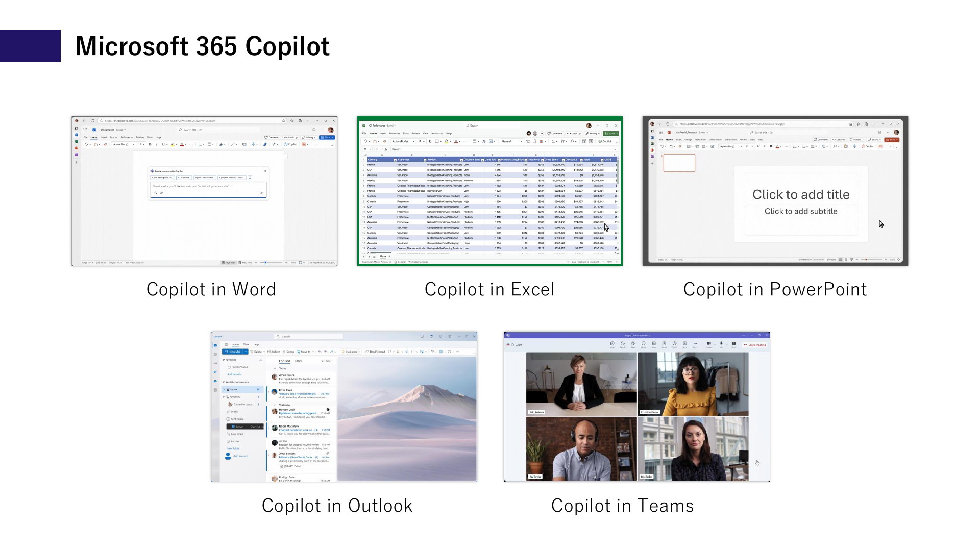Click the Excel AutoSum sigma icon
The image size is (980, 551).
point(553,141)
